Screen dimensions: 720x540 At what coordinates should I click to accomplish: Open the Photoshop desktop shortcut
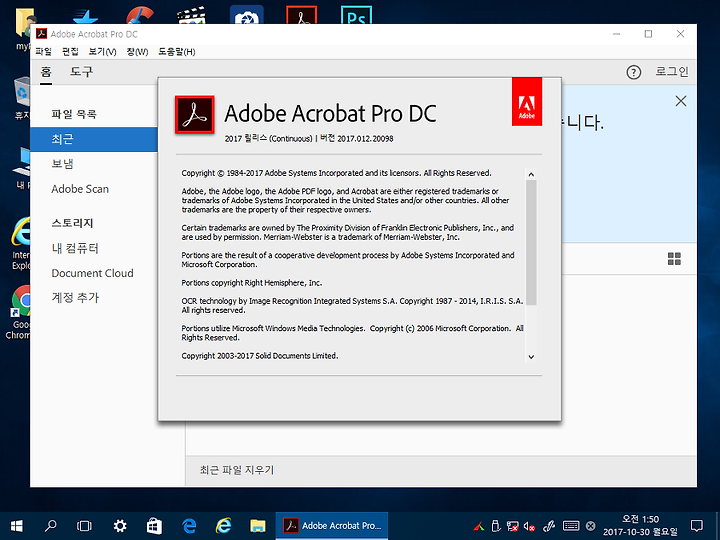click(x=356, y=15)
